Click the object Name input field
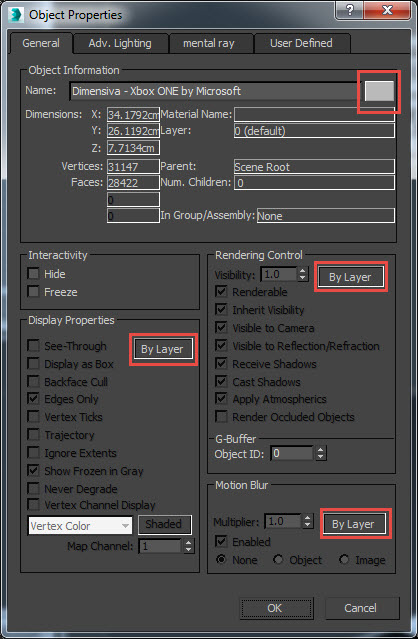Screen dimensions: 418x639 tap(214, 91)
